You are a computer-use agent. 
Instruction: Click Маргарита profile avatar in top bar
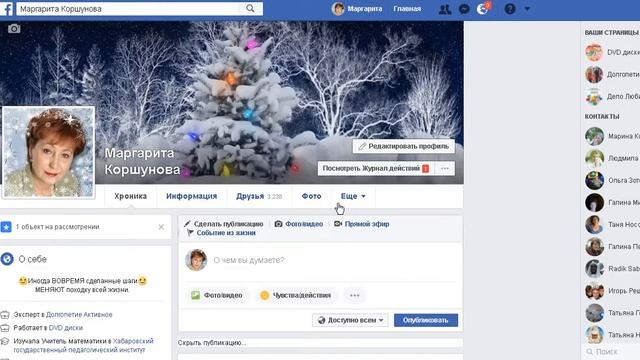tap(338, 9)
